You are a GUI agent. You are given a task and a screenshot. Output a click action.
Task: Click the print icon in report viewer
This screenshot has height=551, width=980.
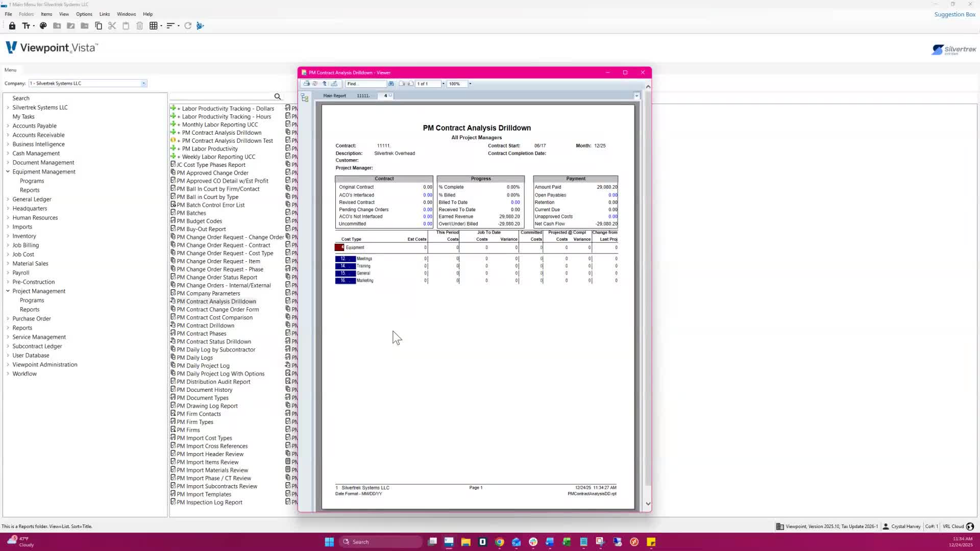pos(306,84)
